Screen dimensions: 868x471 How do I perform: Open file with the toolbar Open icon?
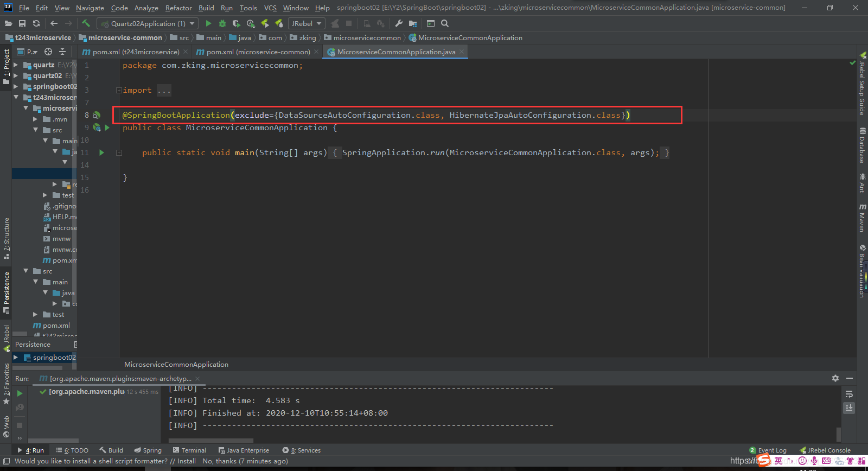pos(8,23)
